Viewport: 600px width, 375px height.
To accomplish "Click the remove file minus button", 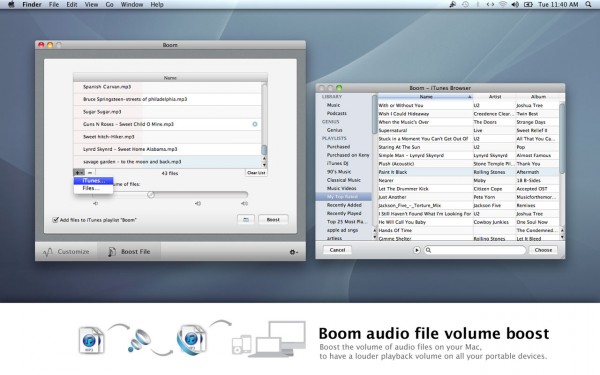I will (x=90, y=173).
